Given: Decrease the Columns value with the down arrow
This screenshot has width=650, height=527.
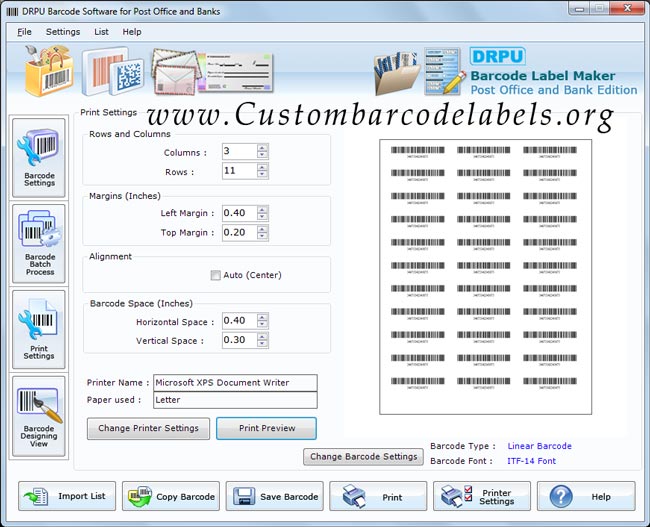Looking at the screenshot, I should pos(262,155).
